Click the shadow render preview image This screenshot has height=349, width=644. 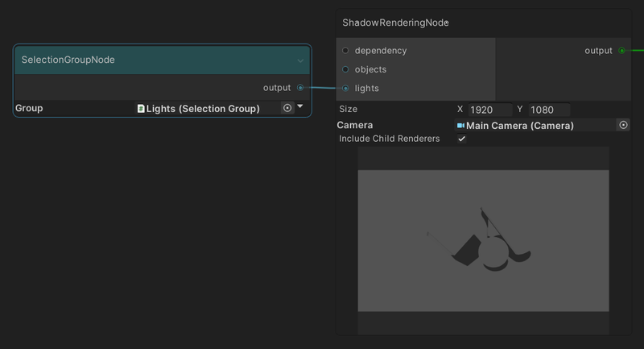(x=483, y=240)
